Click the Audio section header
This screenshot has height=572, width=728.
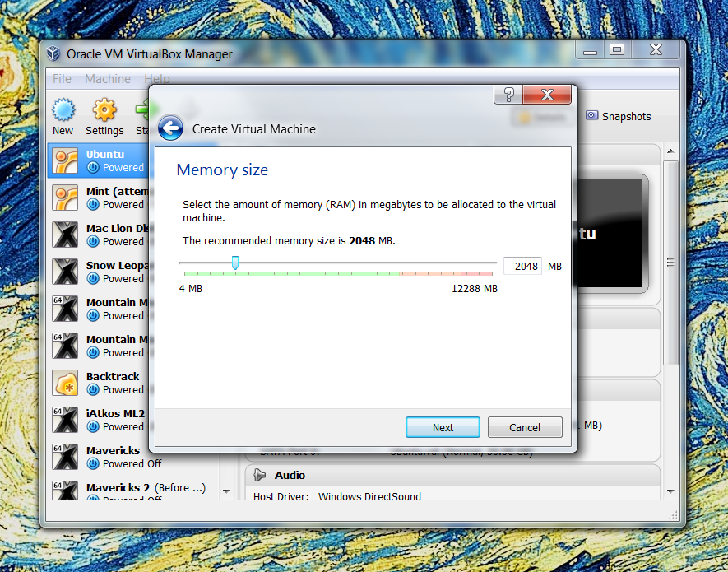click(x=452, y=475)
